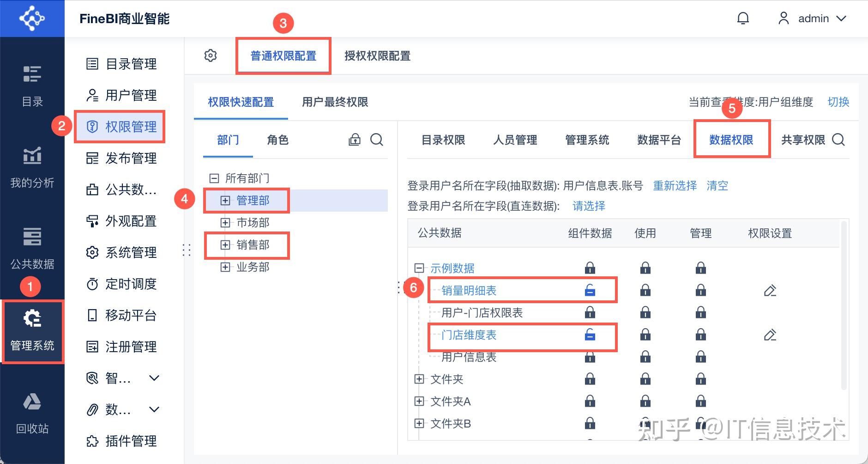This screenshot has height=464, width=868.
Task: Switch to the 授权权限配置 tab
Action: (x=377, y=56)
